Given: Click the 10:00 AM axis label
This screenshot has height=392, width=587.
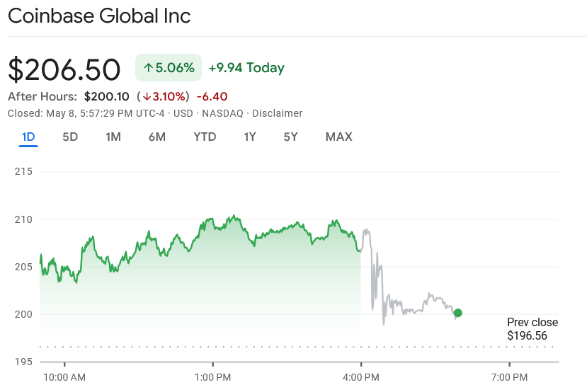Looking at the screenshot, I should click(64, 377).
